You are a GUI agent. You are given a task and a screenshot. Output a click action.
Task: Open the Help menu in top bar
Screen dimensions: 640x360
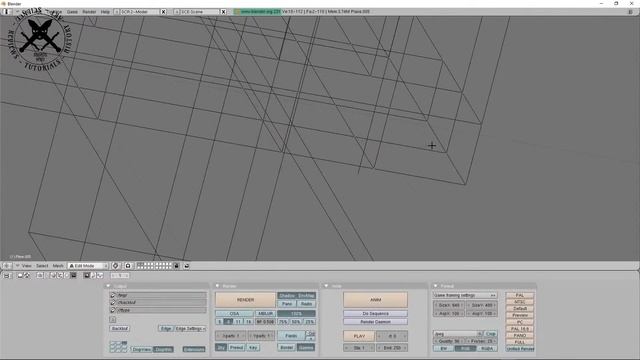(105, 12)
